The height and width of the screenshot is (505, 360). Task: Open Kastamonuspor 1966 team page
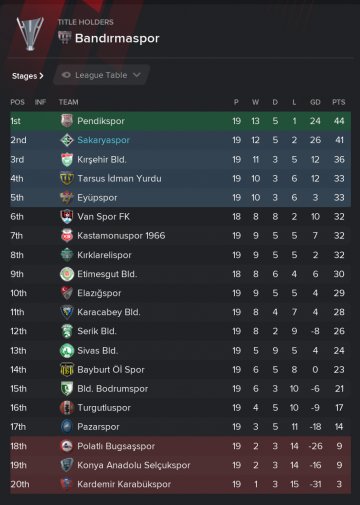(121, 236)
